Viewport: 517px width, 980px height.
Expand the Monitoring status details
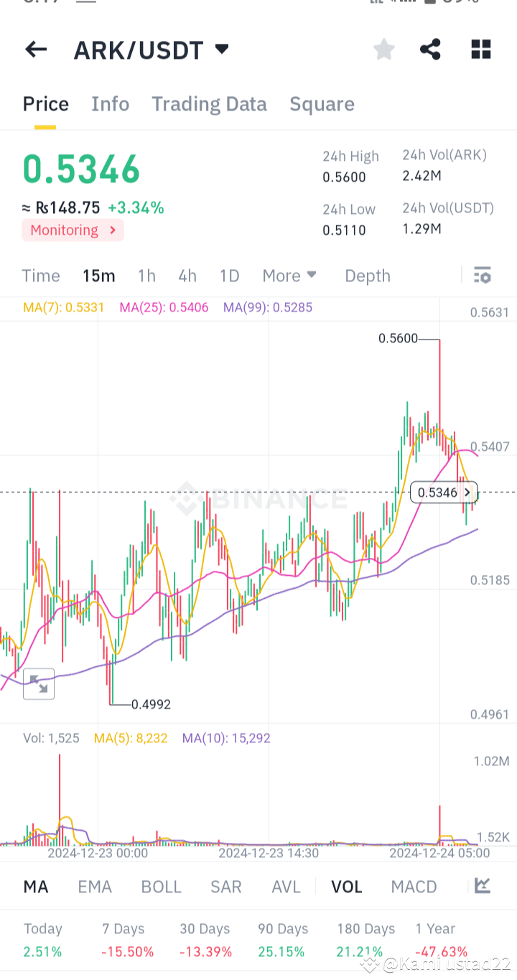(72, 230)
